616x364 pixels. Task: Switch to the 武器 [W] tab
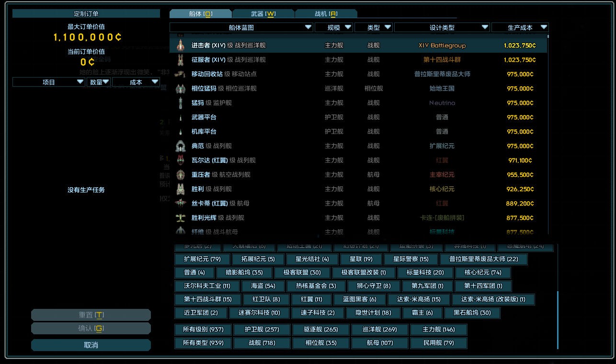click(x=263, y=13)
